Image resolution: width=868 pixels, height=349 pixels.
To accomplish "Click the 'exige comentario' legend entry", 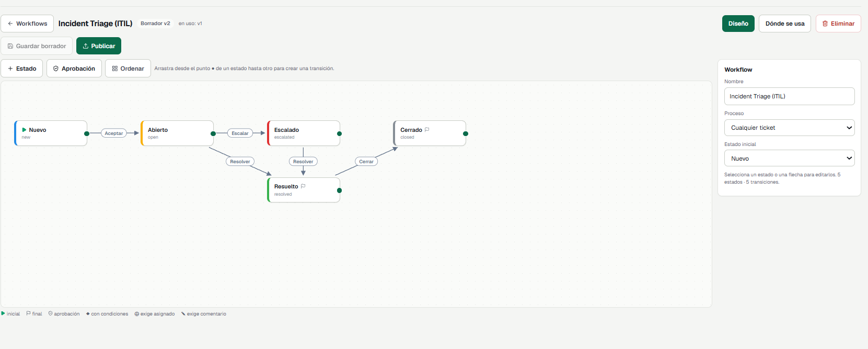I will [204, 314].
